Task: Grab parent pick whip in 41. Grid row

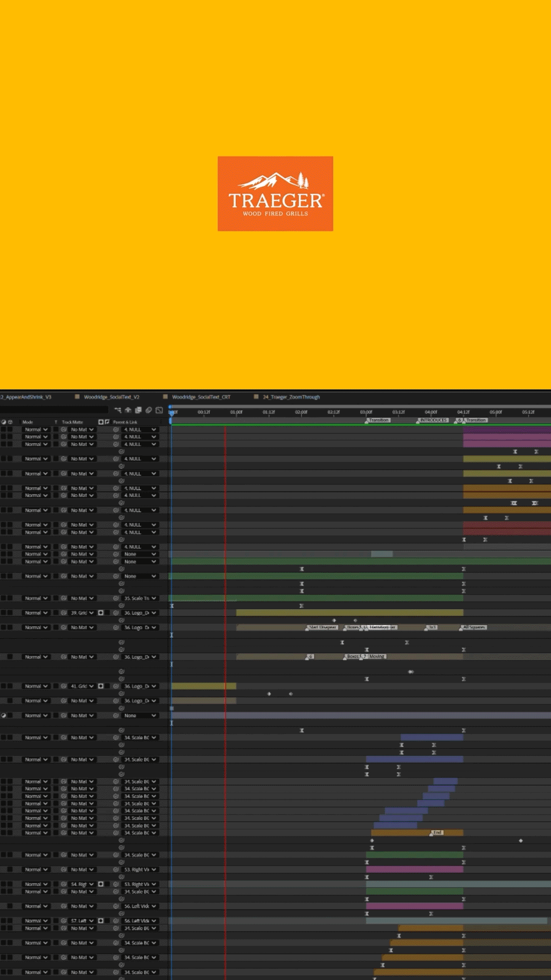Action: pos(116,687)
